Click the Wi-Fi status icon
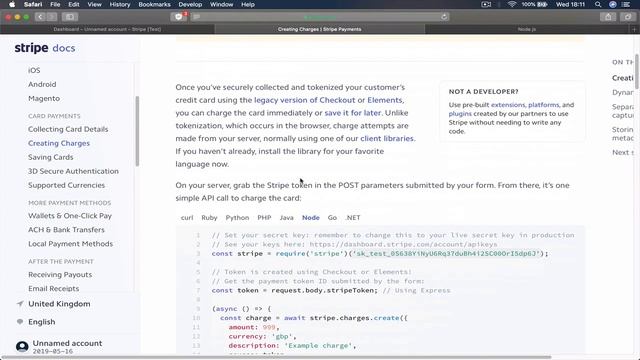The width and height of the screenshot is (640, 360). (x=511, y=4)
